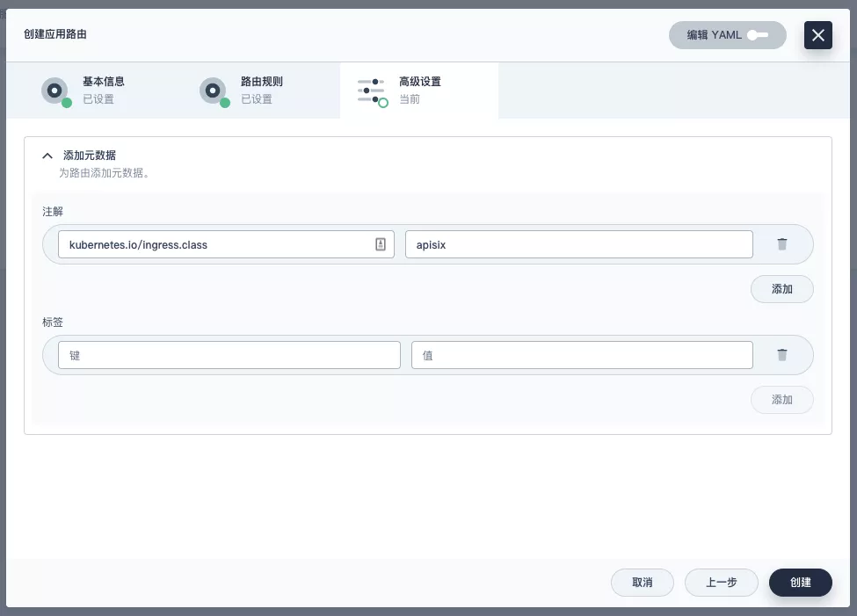Click the kubernetes.io/ingress.class annotation key field
Image resolution: width=857 pixels, height=616 pixels.
click(x=226, y=244)
